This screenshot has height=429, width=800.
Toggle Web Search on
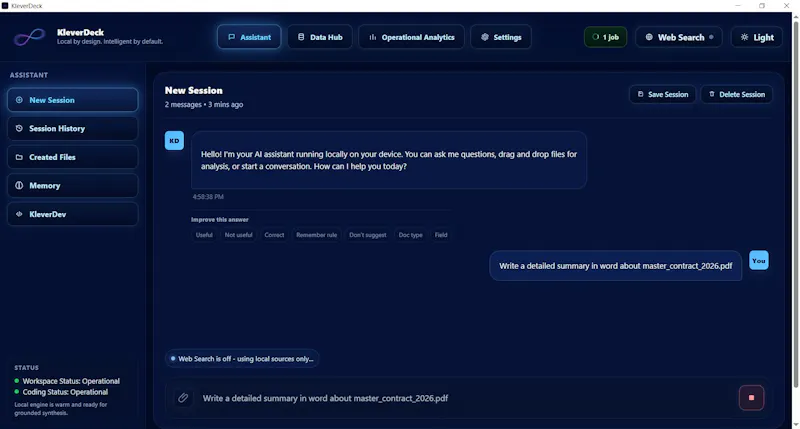click(x=679, y=37)
